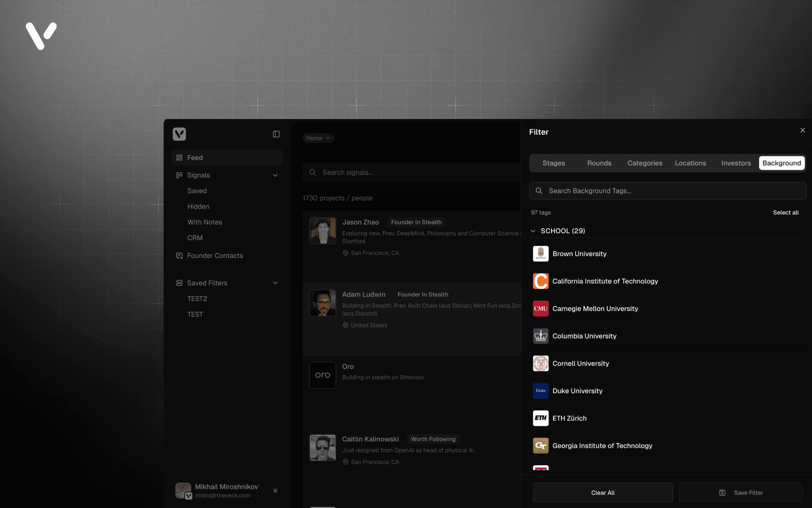Collapse the Signals menu chevron
This screenshot has height=508, width=812.
coord(275,175)
